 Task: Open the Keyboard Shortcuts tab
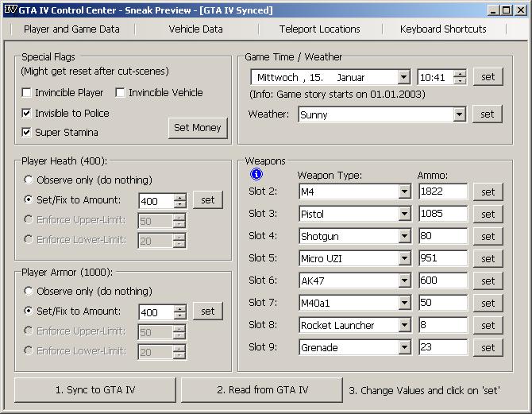click(x=443, y=29)
